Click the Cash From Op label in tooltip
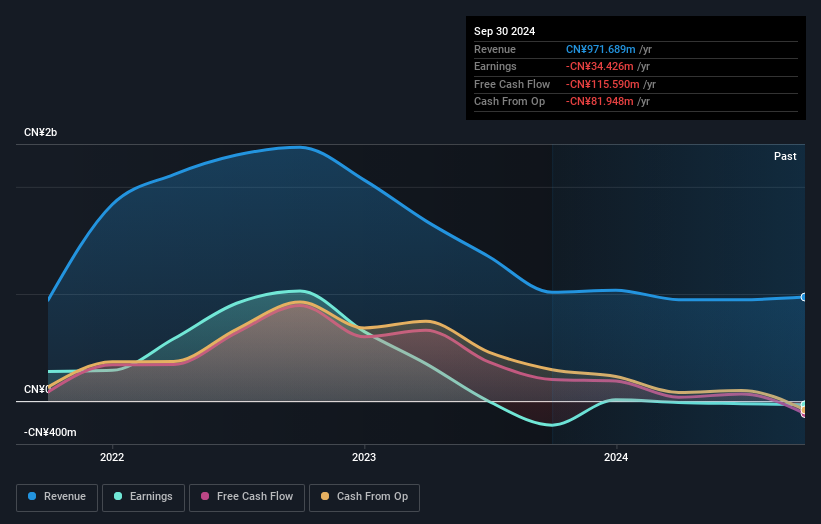The width and height of the screenshot is (821, 524). pyautogui.click(x=509, y=102)
